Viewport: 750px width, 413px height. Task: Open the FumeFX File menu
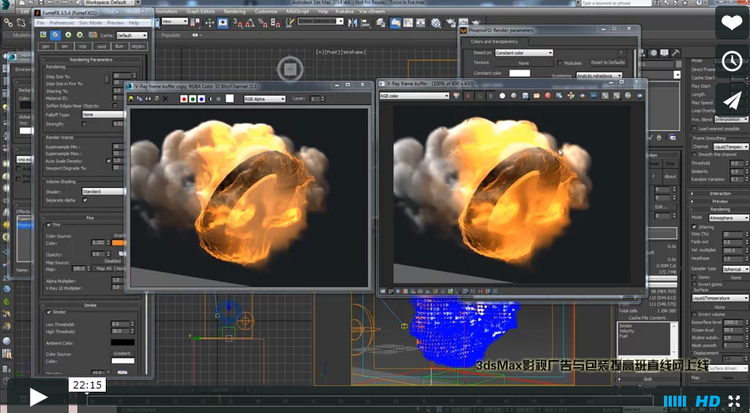(41, 22)
